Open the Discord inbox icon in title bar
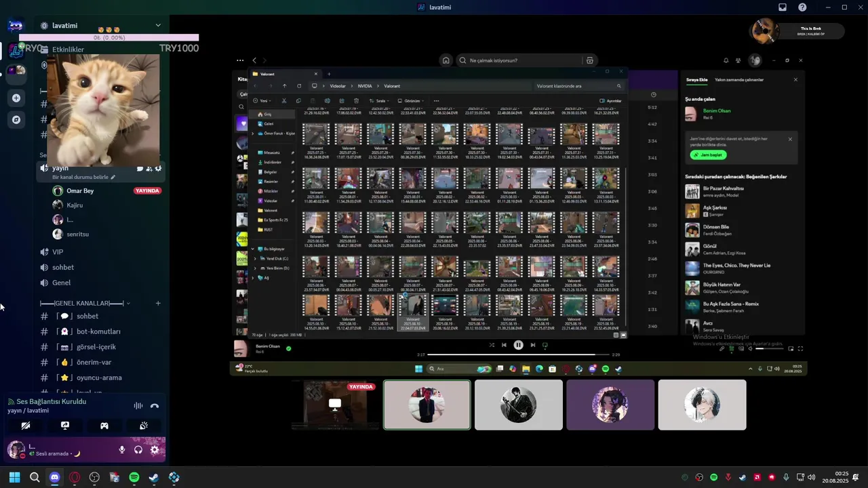Viewport: 868px width, 488px height. coord(782,7)
